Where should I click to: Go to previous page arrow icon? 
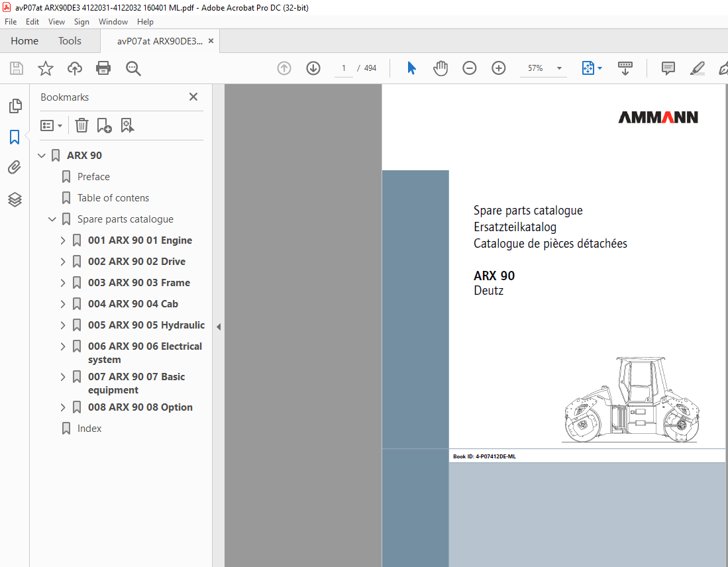(x=284, y=68)
